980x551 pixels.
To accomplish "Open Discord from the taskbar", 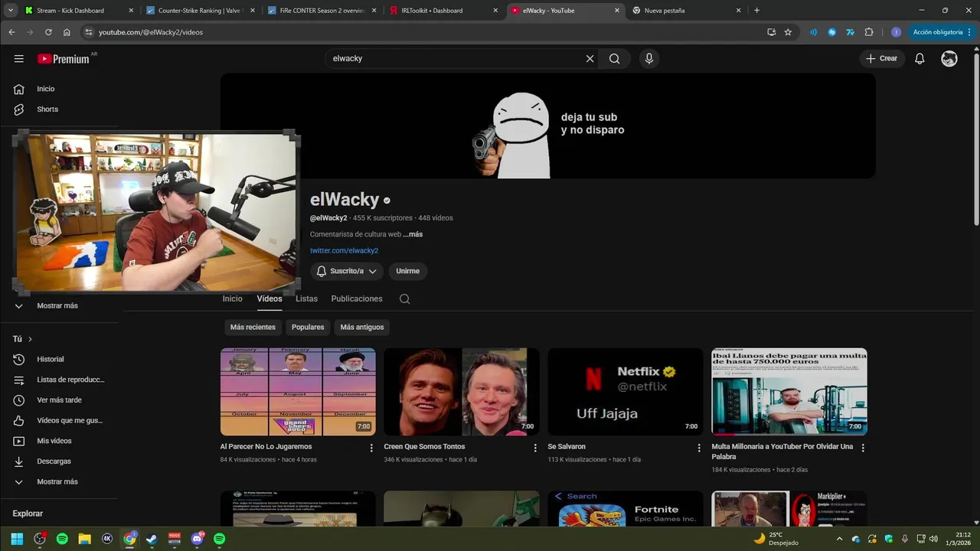I will pos(198,539).
